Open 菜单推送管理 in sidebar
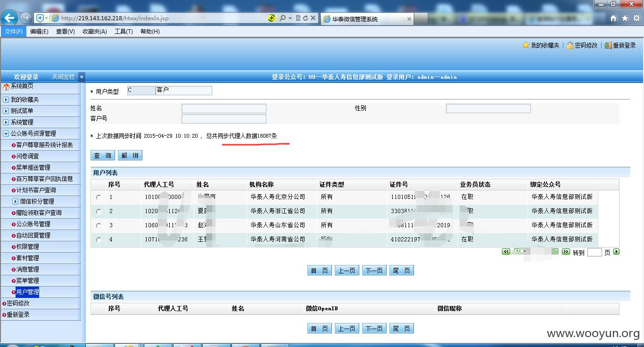The height and width of the screenshot is (347, 644). tap(33, 167)
